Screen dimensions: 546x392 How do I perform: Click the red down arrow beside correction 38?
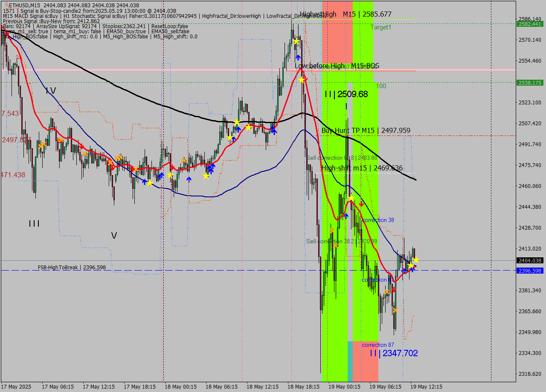click(361, 204)
